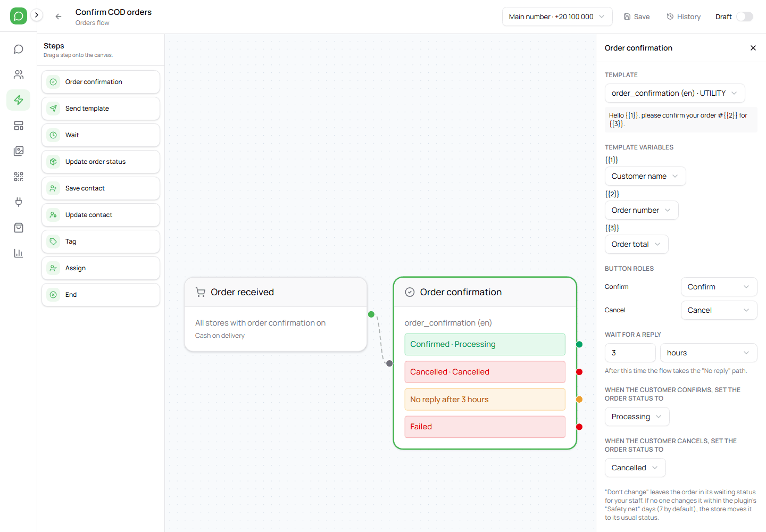The height and width of the screenshot is (532, 766).
Task: Click the Order confirmation node check icon
Action: pos(410,292)
